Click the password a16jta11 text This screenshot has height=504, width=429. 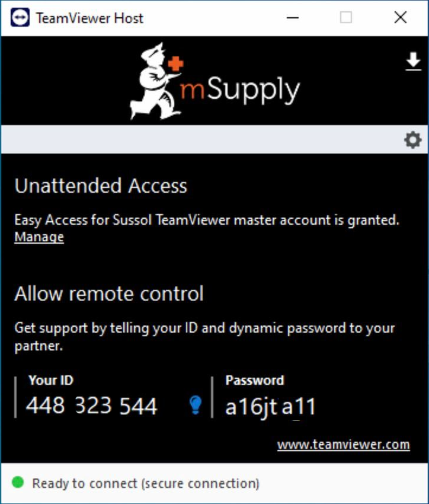coord(270,407)
